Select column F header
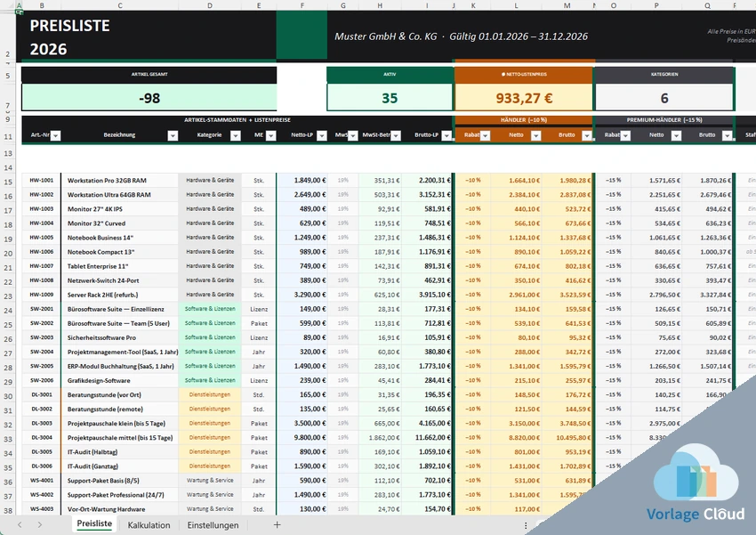The height and width of the screenshot is (535, 756). coord(302,6)
